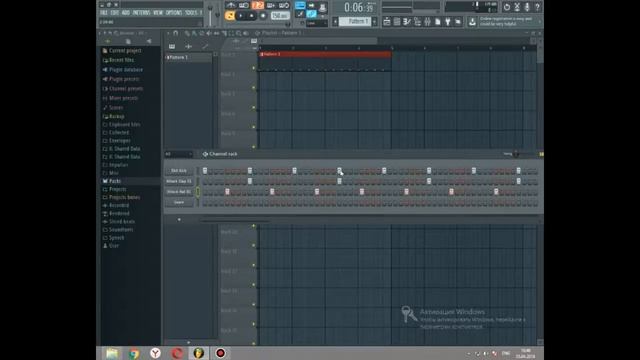
Task: Toggle Pattern/Song mode orange button
Action: [x=230, y=16]
